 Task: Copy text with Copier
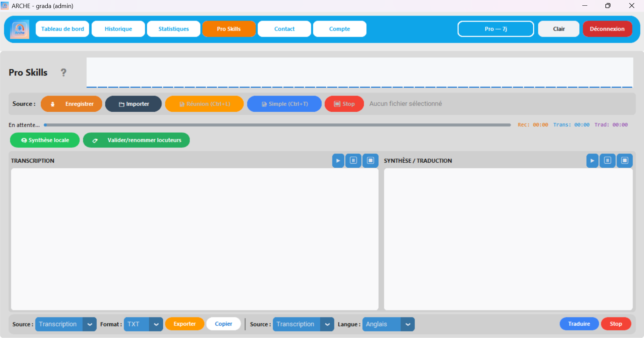223,324
